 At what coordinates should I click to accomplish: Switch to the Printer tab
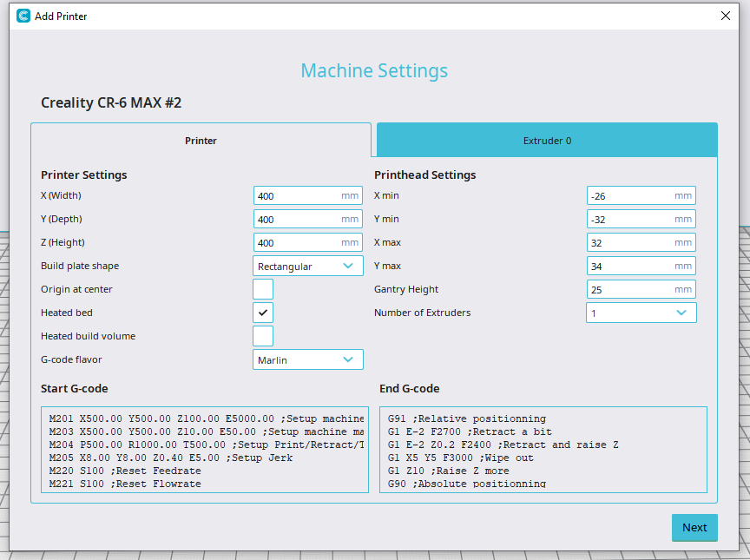tap(201, 141)
